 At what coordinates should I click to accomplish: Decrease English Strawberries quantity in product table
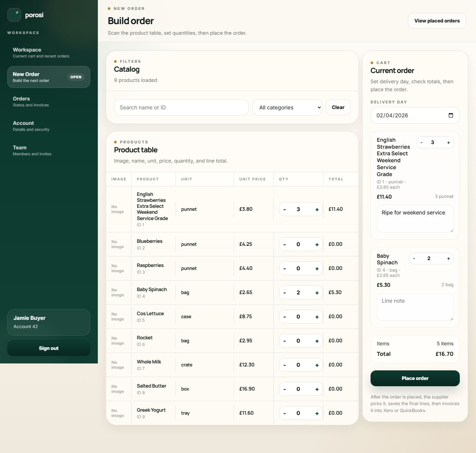coord(285,209)
